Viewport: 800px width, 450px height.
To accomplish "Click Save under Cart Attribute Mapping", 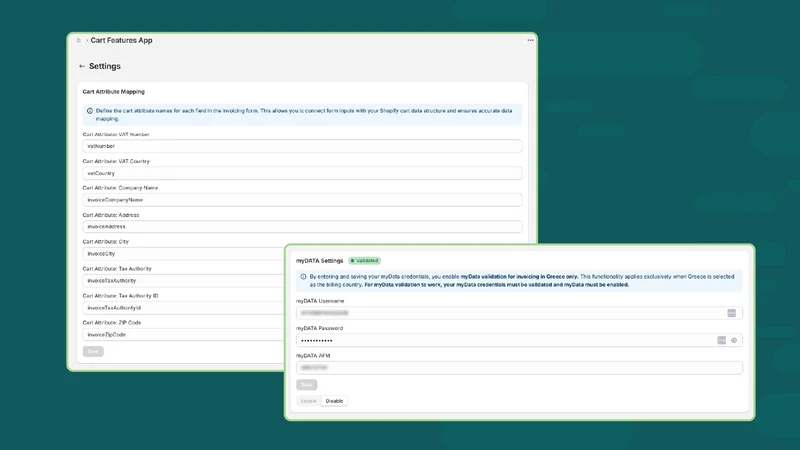I will coord(93,352).
